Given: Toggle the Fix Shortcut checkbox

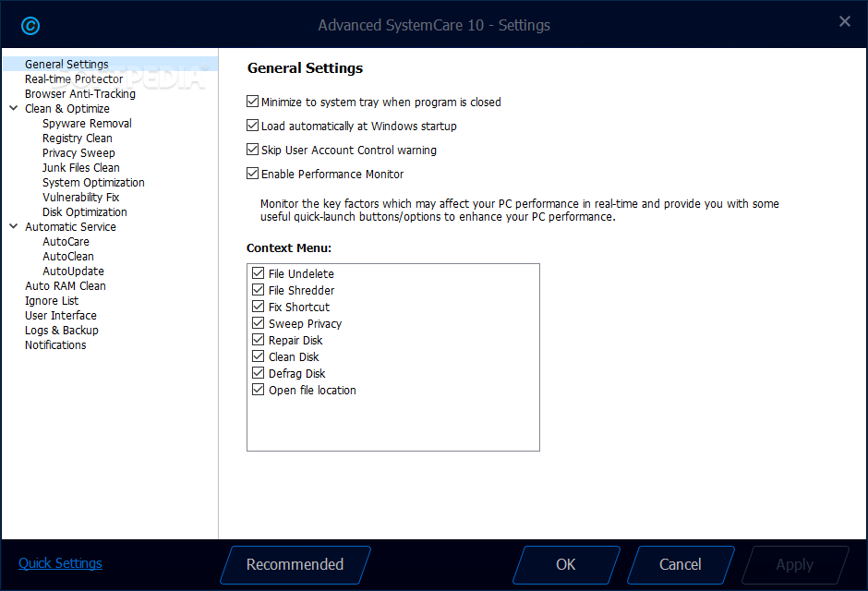Looking at the screenshot, I should tap(258, 307).
